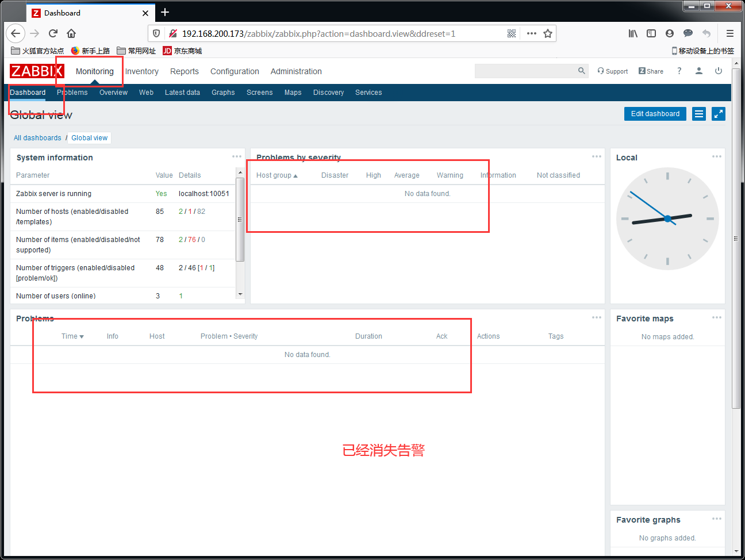Open Firefox account icon

point(670,33)
